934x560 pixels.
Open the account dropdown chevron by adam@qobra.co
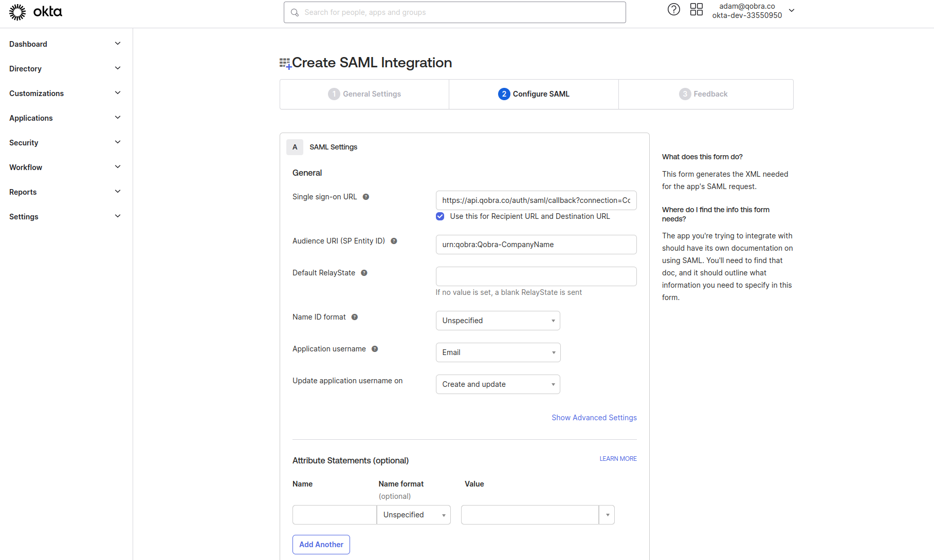tap(792, 10)
